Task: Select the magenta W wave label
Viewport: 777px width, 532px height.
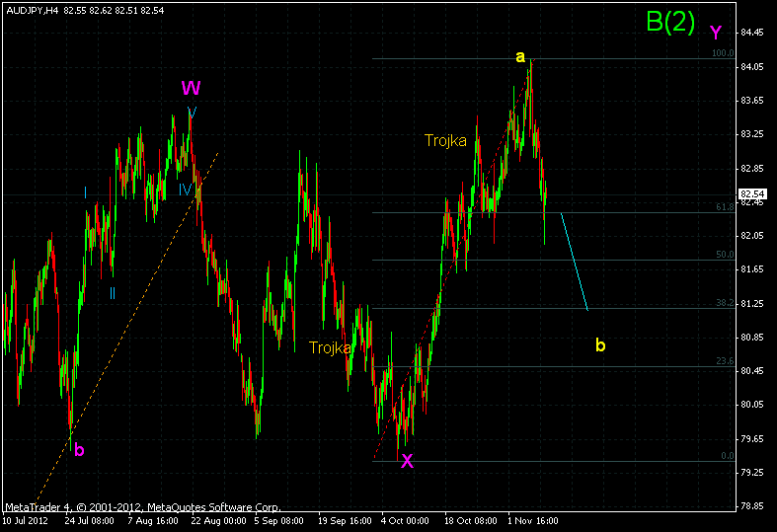Action: pos(191,88)
